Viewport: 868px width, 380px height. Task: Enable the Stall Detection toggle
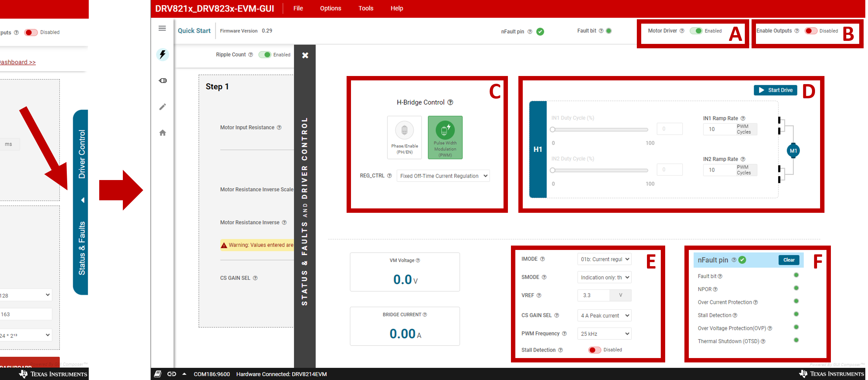coord(594,350)
